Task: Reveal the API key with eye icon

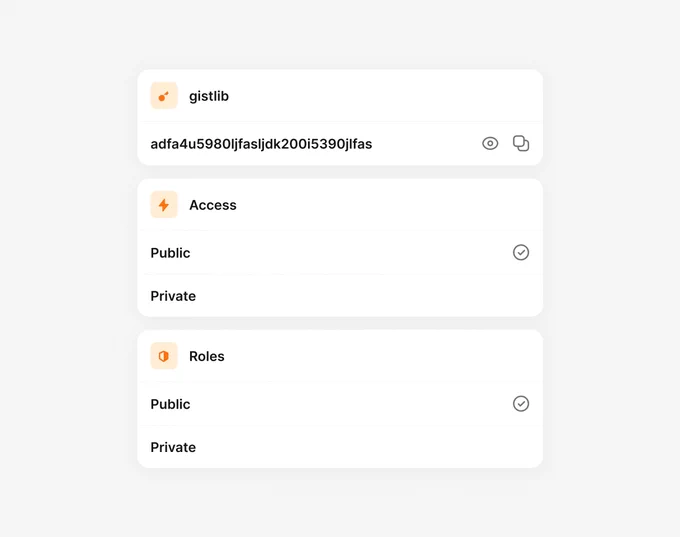Action: point(490,144)
